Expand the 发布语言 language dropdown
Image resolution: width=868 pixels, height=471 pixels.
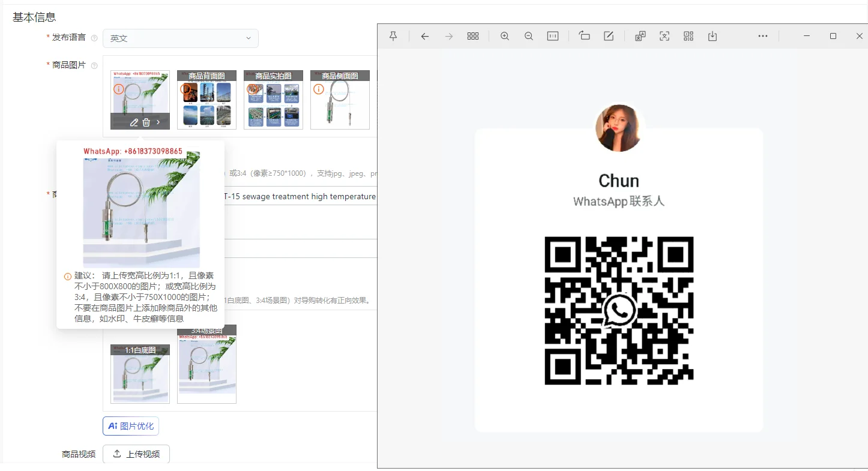[181, 38]
